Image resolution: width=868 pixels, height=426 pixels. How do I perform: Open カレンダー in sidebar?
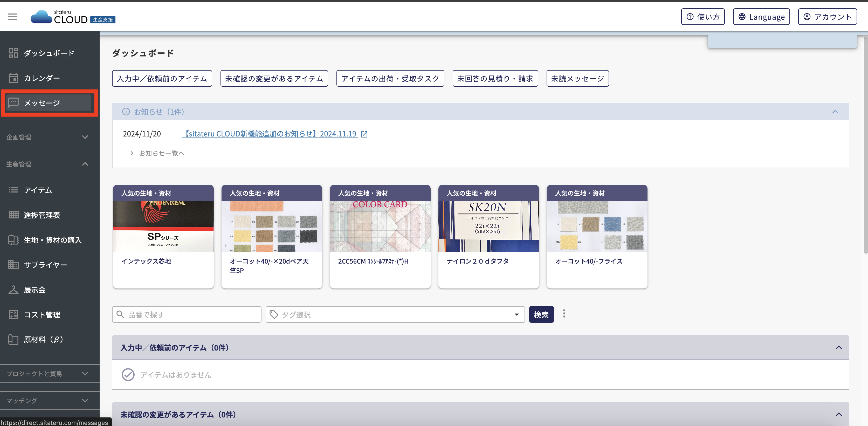(x=50, y=78)
